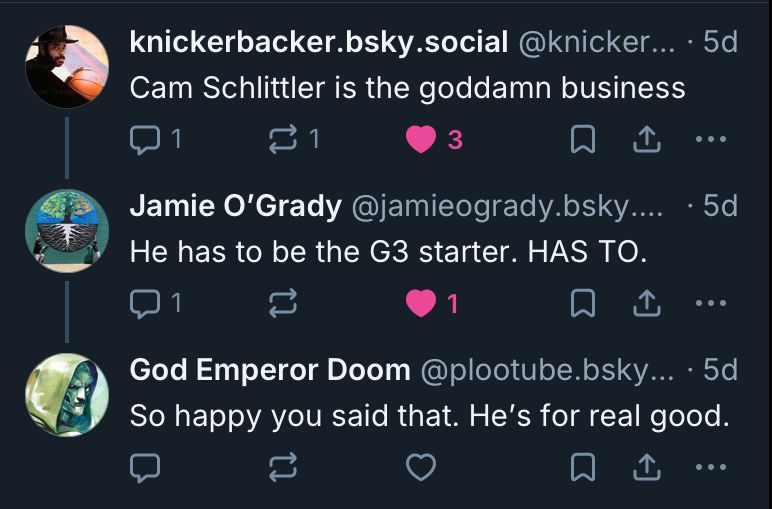Bookmark Jamie O'Grady's post

pyautogui.click(x=580, y=303)
